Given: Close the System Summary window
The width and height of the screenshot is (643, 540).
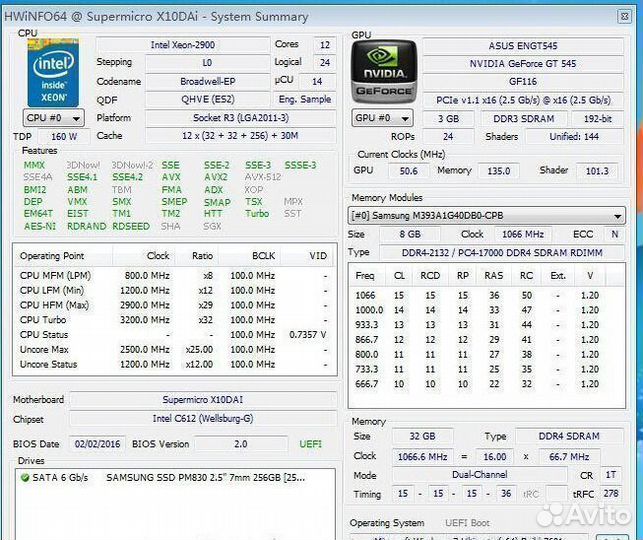Looking at the screenshot, I should pyautogui.click(x=625, y=16).
